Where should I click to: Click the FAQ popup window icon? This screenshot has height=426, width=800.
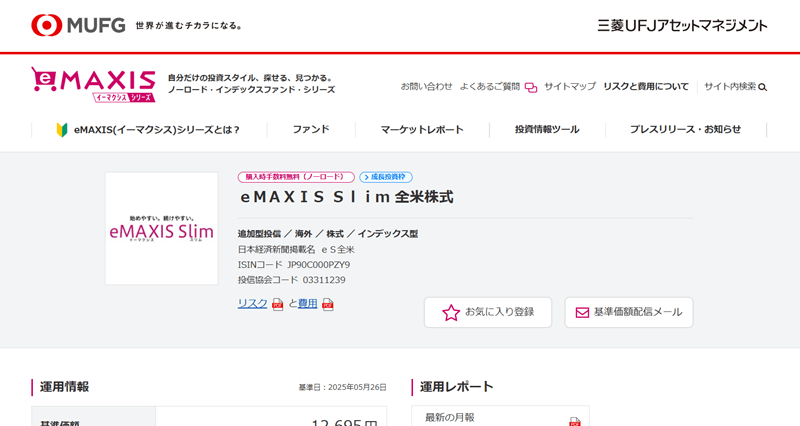(531, 88)
